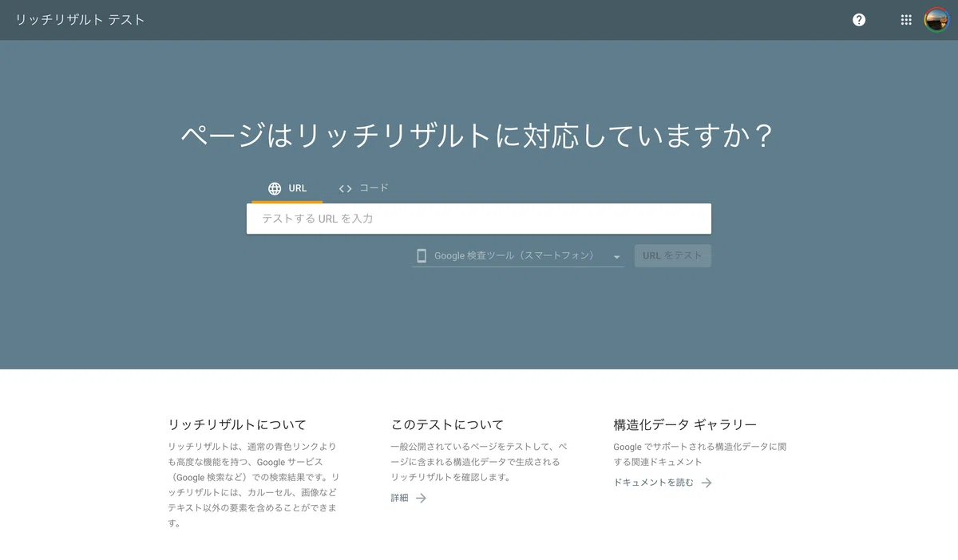958x560 pixels.
Task: Click the 構造化データ ギャラリー heading
Action: 685,425
